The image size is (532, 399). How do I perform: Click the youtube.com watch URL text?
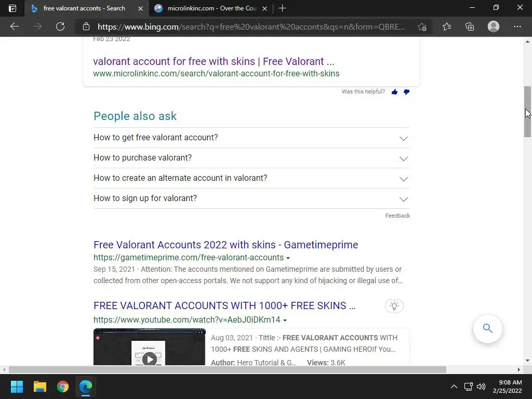pyautogui.click(x=187, y=320)
